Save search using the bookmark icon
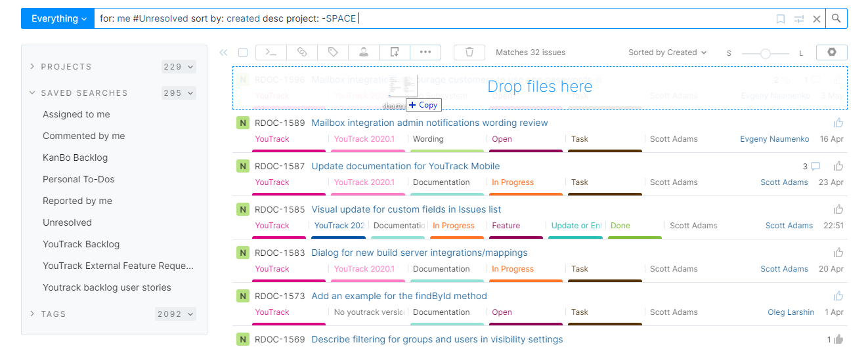This screenshot has height=349, width=868. click(781, 19)
